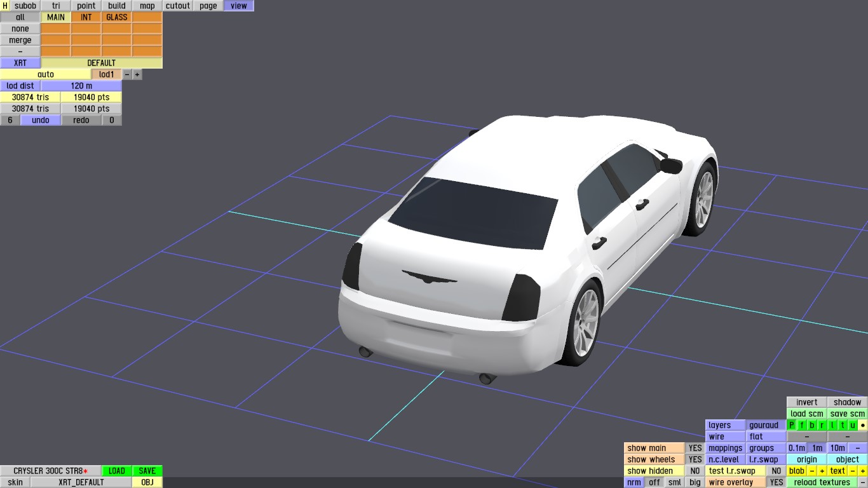Select the l.r.swap display mode
The height and width of the screenshot is (488, 868).
point(766,459)
